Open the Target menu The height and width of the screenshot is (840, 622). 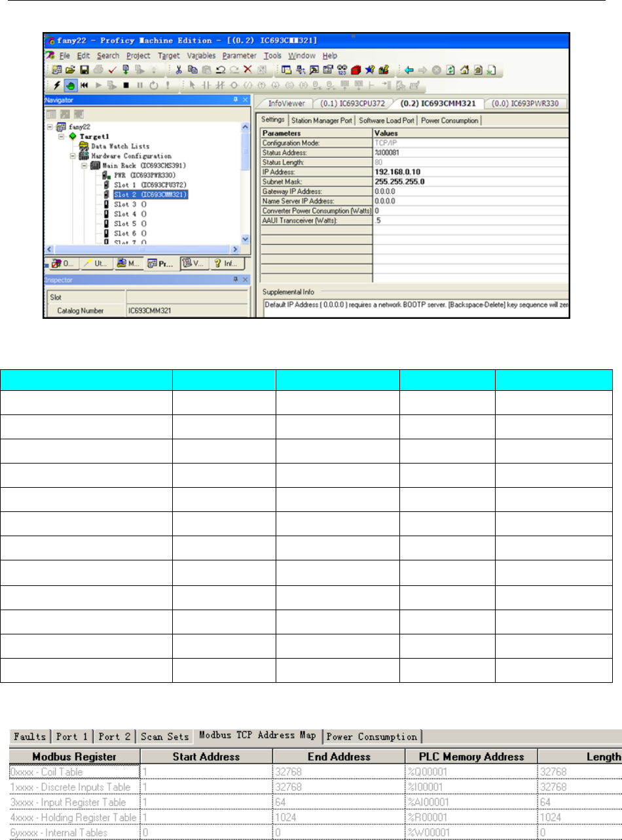click(x=168, y=56)
